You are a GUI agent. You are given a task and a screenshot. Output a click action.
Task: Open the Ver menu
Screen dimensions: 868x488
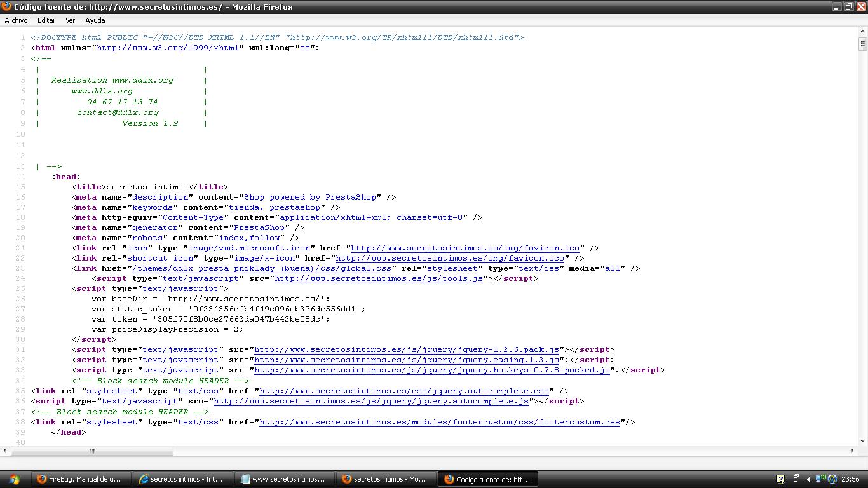pos(70,20)
